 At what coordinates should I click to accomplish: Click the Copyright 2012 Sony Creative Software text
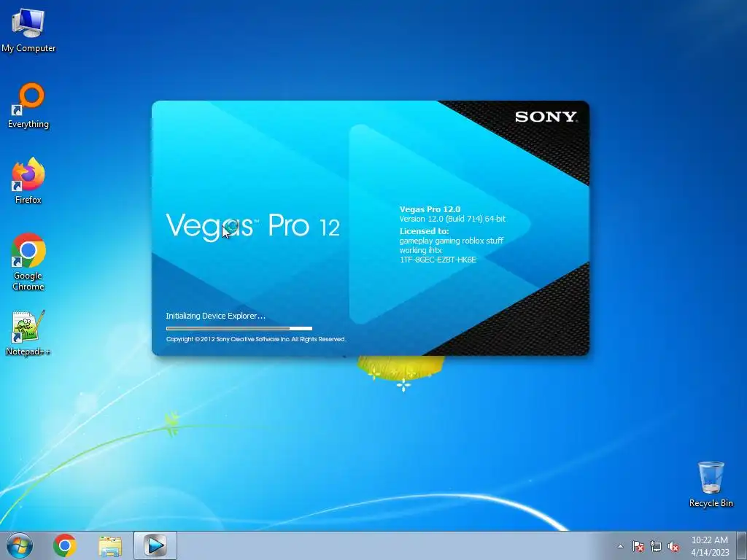click(256, 339)
